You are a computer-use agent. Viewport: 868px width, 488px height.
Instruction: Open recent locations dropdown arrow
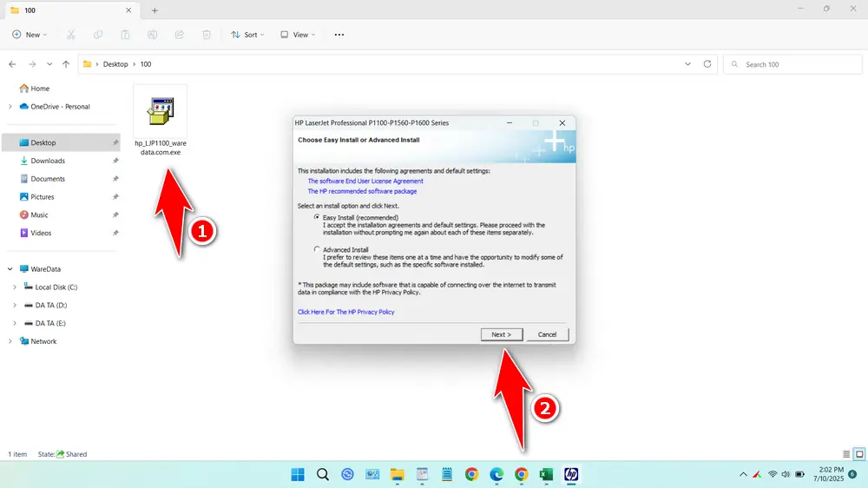[x=49, y=64]
